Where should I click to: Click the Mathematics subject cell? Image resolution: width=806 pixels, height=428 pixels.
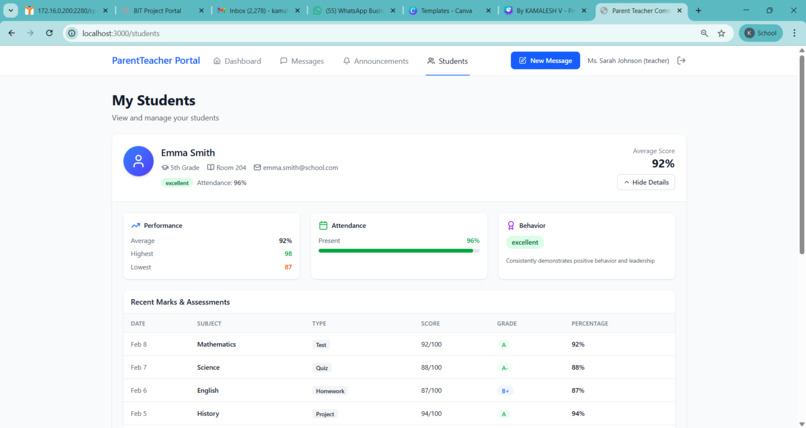click(216, 344)
